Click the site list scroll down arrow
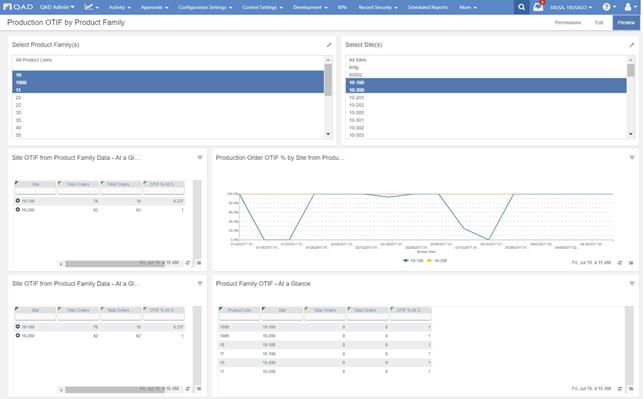The width and height of the screenshot is (643, 399). [x=631, y=134]
